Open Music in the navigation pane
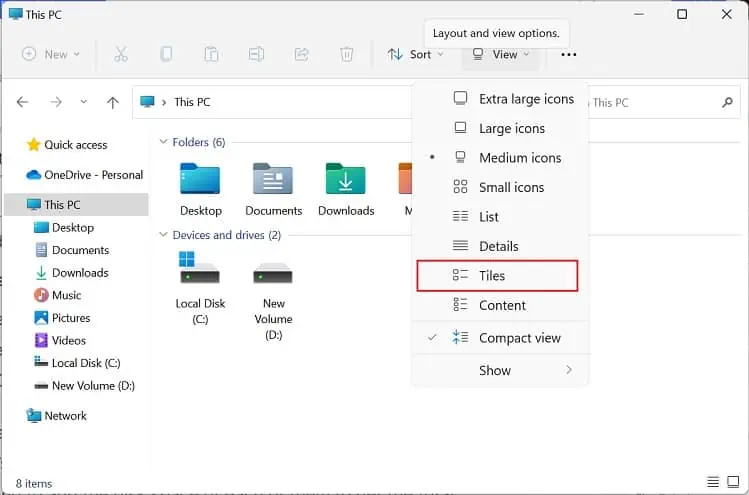The image size is (749, 495). 57,295
